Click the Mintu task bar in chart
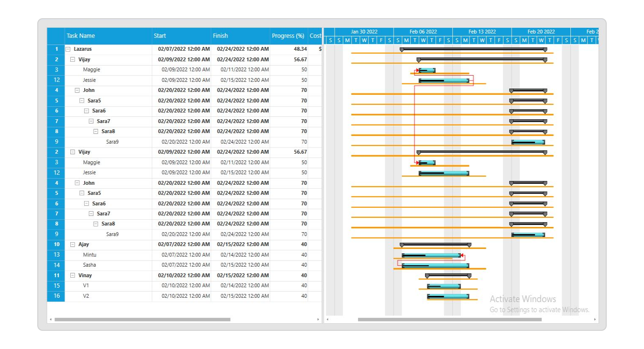This screenshot has height=349, width=644. click(432, 256)
